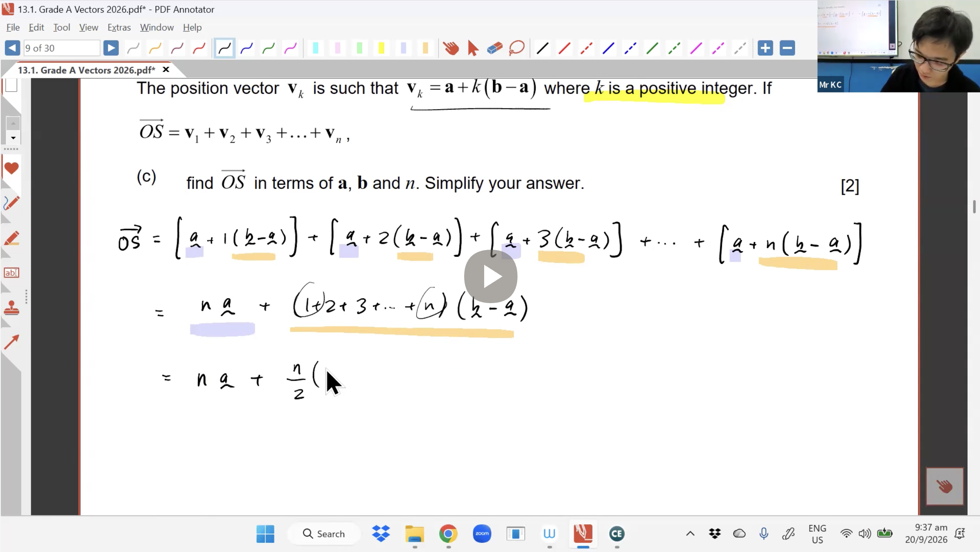This screenshot has width=980, height=552.
Task: Choose the green highlighter marker
Action: point(359,48)
